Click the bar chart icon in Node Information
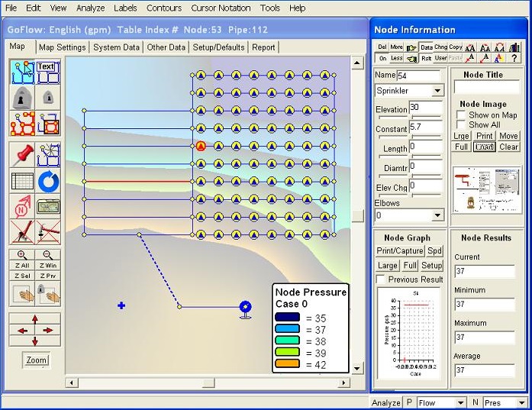Viewport: 532px width, 410px height. (x=514, y=47)
